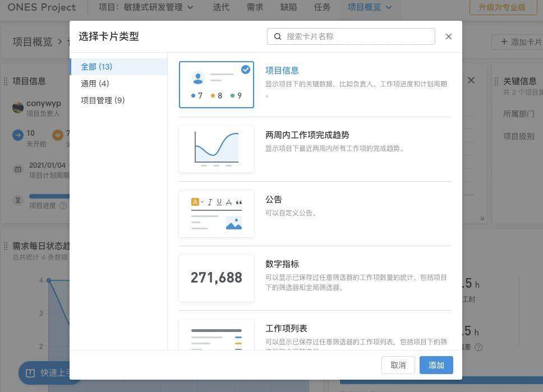The image size is (543, 392).
Task: Click 升级为专业版 upgrade button
Action: pos(502,7)
